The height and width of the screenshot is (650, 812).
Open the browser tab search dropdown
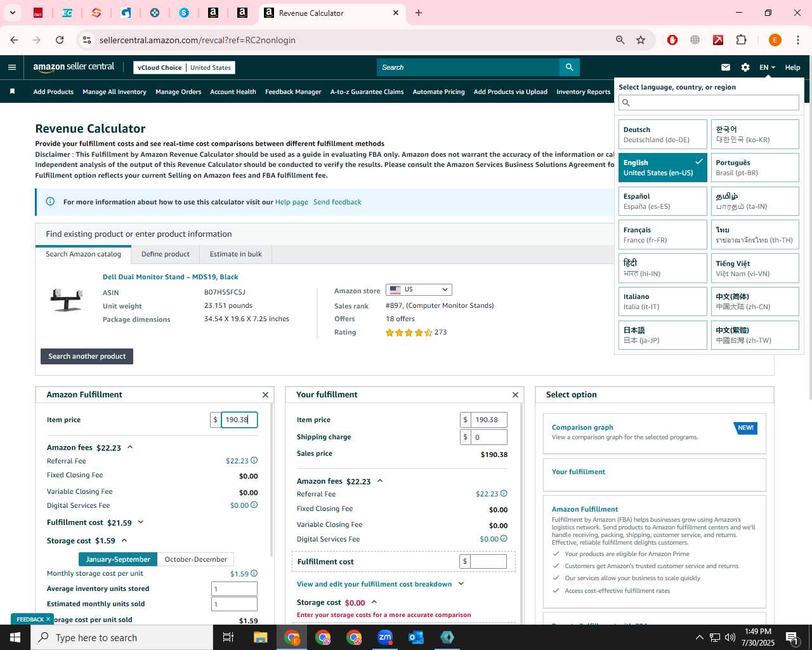pyautogui.click(x=12, y=13)
